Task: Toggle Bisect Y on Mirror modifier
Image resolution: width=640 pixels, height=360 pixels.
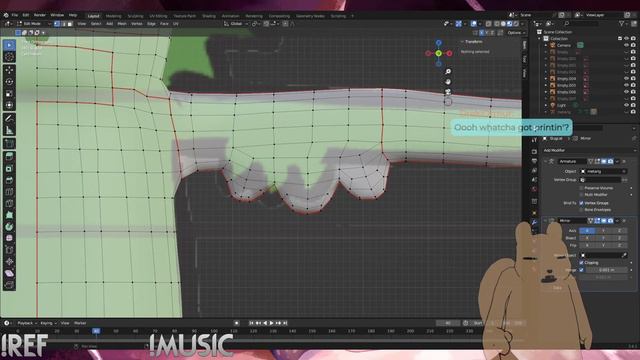Action: pyautogui.click(x=603, y=238)
